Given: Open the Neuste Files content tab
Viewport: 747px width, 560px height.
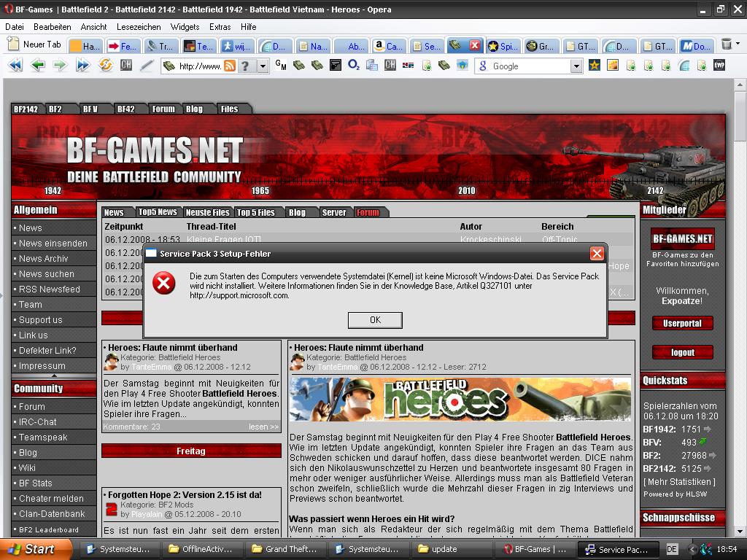Looking at the screenshot, I should [x=208, y=212].
